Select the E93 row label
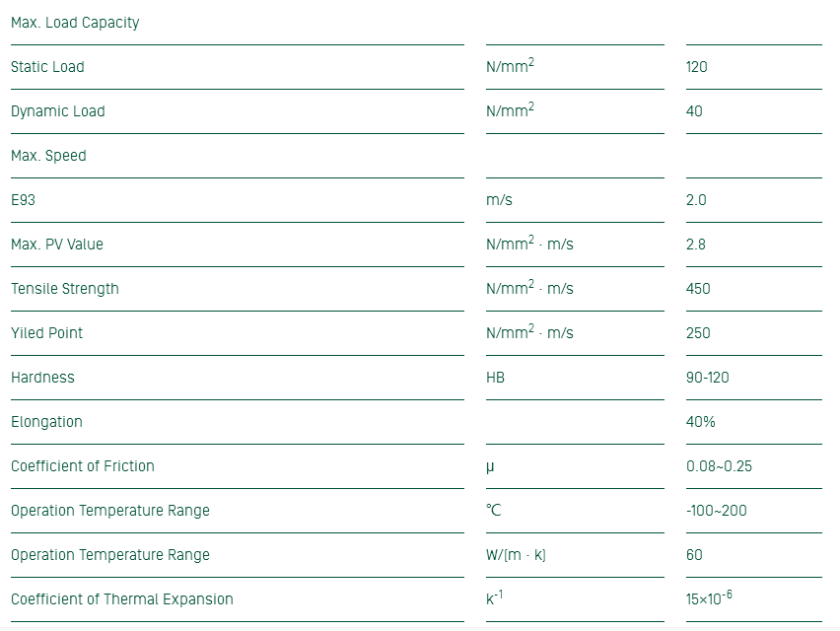Image resolution: width=840 pixels, height=631 pixels. (x=23, y=200)
